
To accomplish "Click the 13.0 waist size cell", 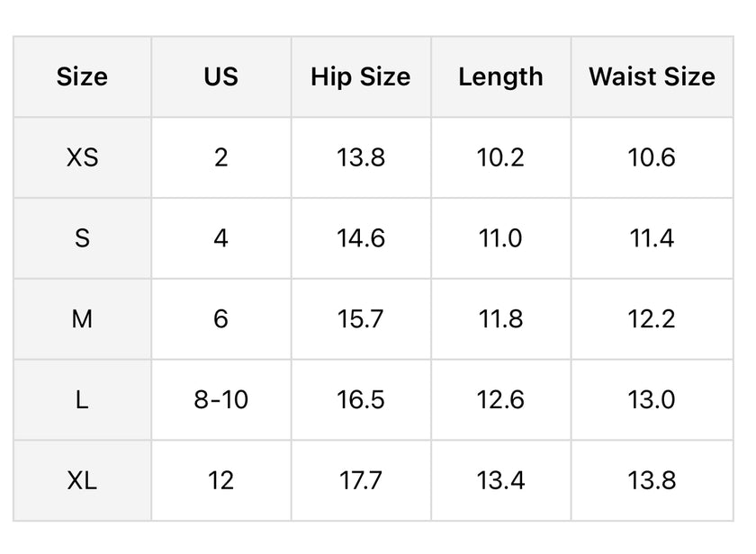I will pos(652,400).
